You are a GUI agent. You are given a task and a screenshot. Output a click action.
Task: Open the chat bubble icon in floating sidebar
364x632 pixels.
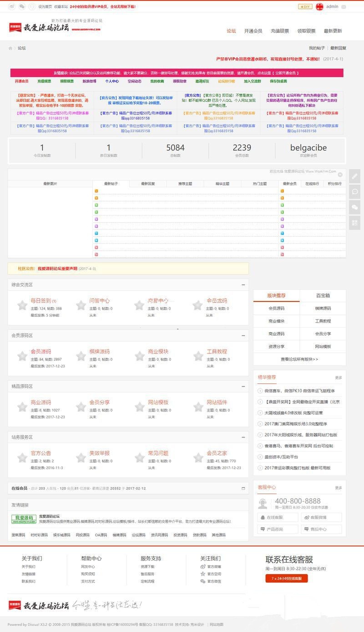[355, 192]
